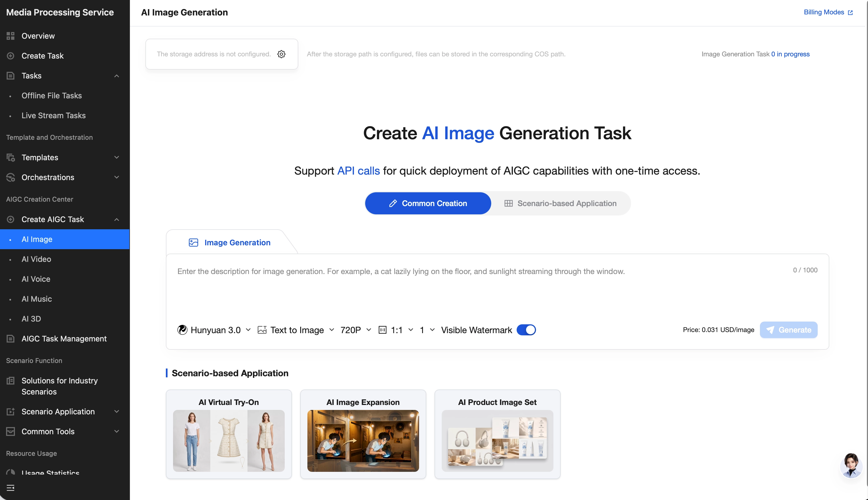The image size is (868, 500).
Task: Expand the Scenario Application chevron
Action: (x=116, y=411)
